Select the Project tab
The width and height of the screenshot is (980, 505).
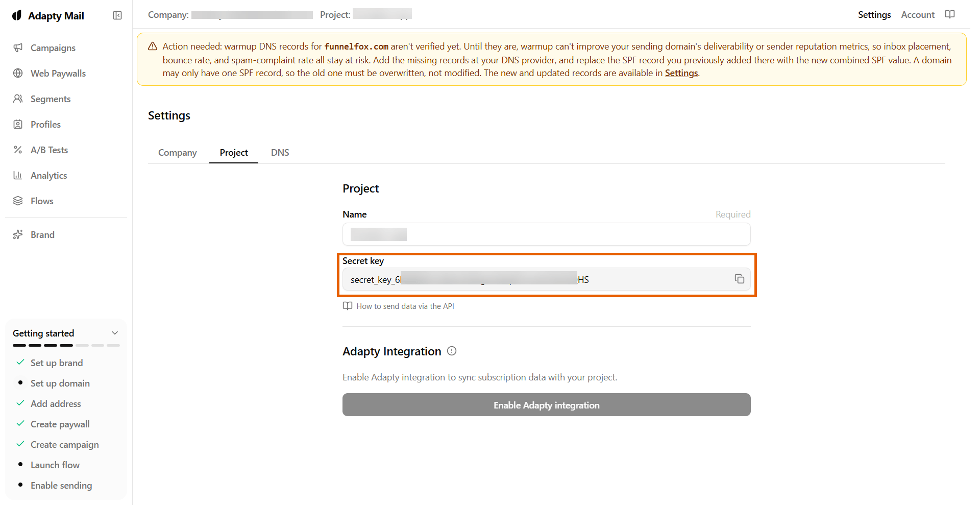click(234, 153)
